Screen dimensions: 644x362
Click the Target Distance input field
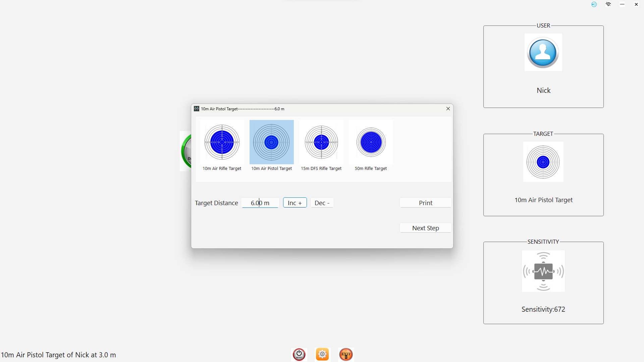tap(260, 203)
